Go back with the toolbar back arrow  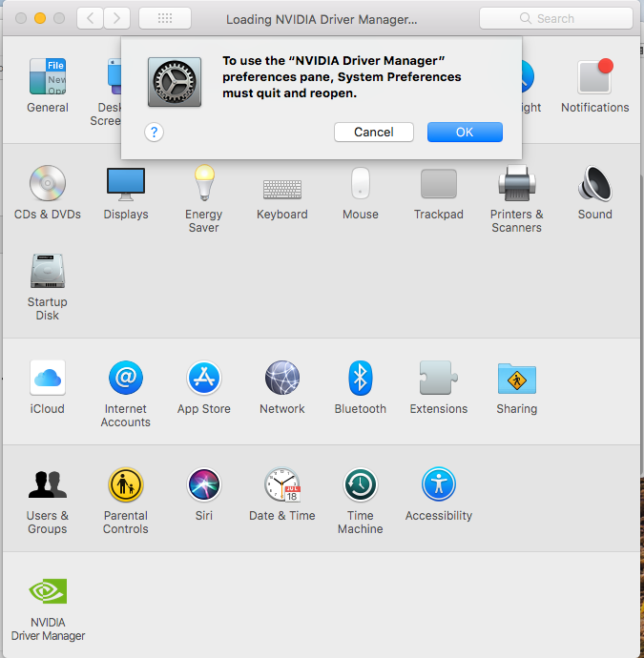coord(90,18)
